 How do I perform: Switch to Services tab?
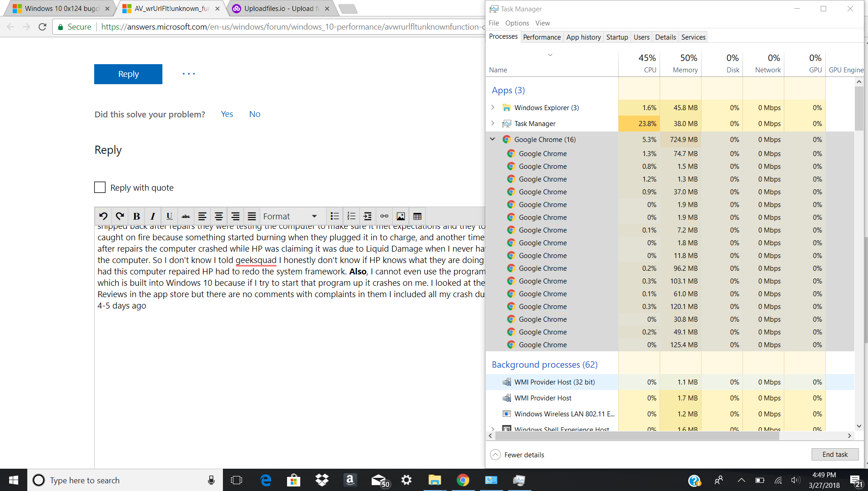(x=693, y=37)
